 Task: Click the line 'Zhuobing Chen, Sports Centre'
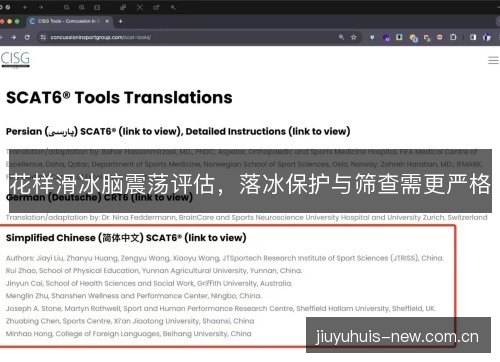point(130,321)
